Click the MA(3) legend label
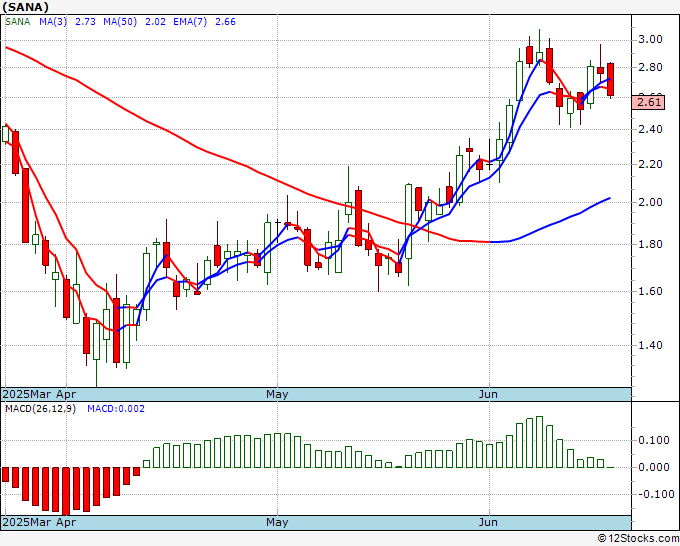 coord(53,22)
